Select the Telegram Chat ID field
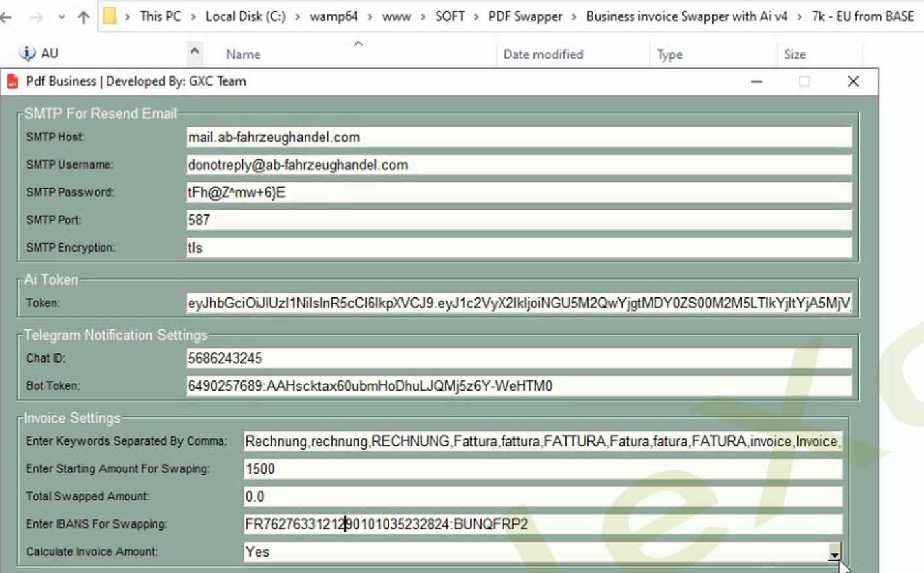 click(518, 358)
